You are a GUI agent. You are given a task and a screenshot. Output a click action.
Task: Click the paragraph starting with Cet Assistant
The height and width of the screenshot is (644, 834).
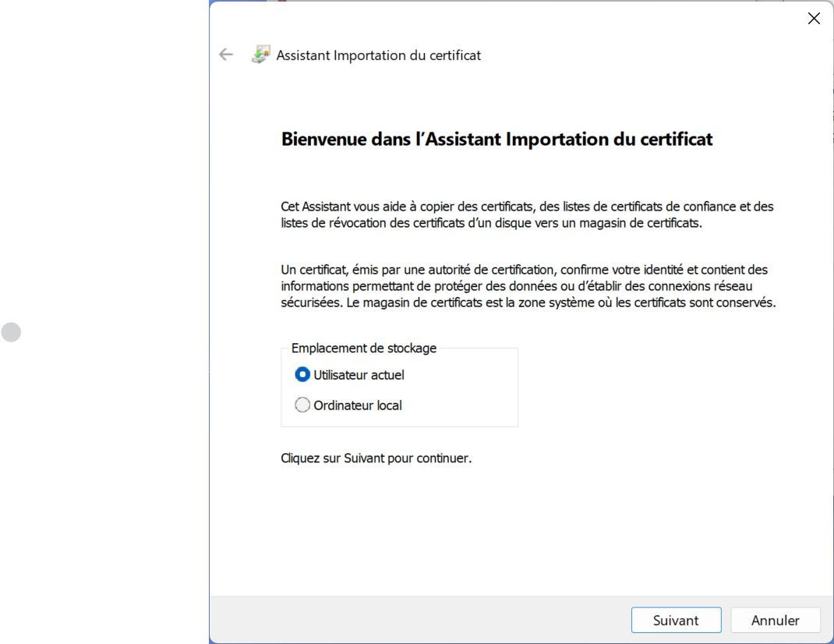coord(527,214)
